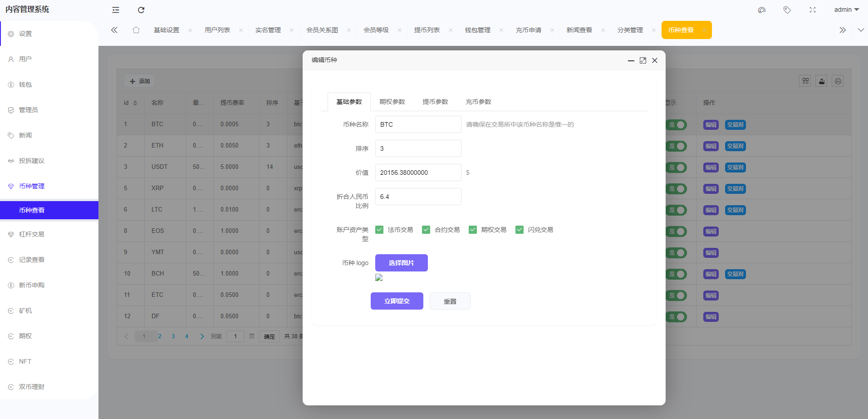Toggle the 合约交易 checkbox
Screen dimensions: 868x419
point(426,230)
